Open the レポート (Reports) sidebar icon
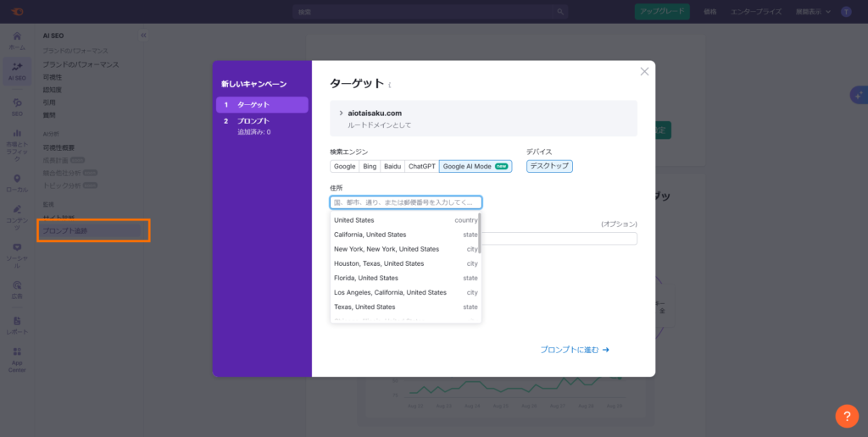868x437 pixels. [17, 324]
